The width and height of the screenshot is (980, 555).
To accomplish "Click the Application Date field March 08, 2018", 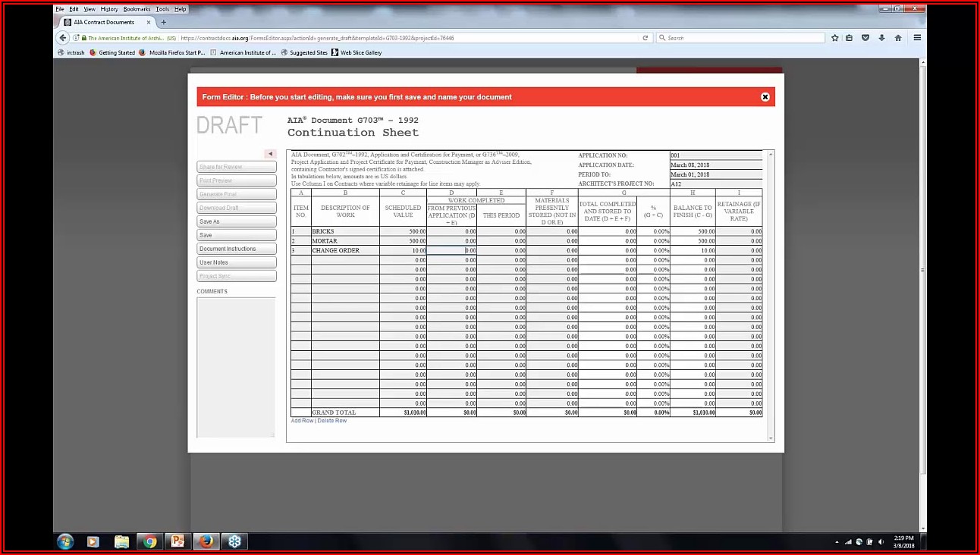I will [715, 165].
